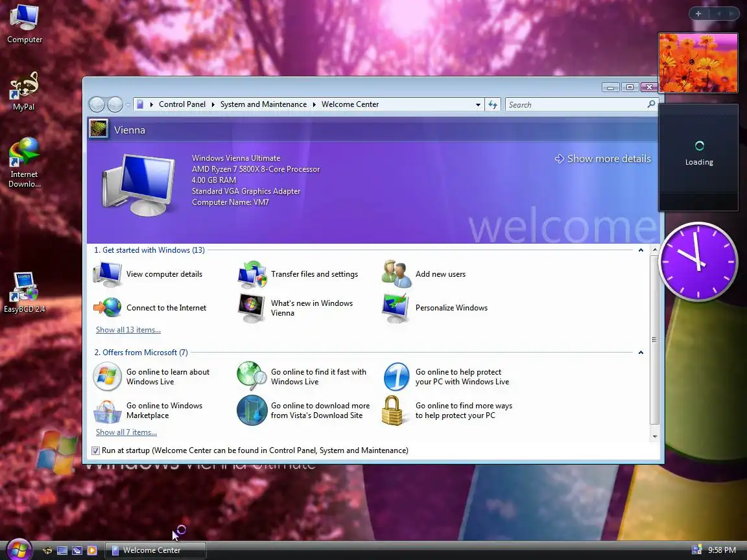The width and height of the screenshot is (747, 560).
Task: Click the Welcome Center taskbar button
Action: click(156, 550)
